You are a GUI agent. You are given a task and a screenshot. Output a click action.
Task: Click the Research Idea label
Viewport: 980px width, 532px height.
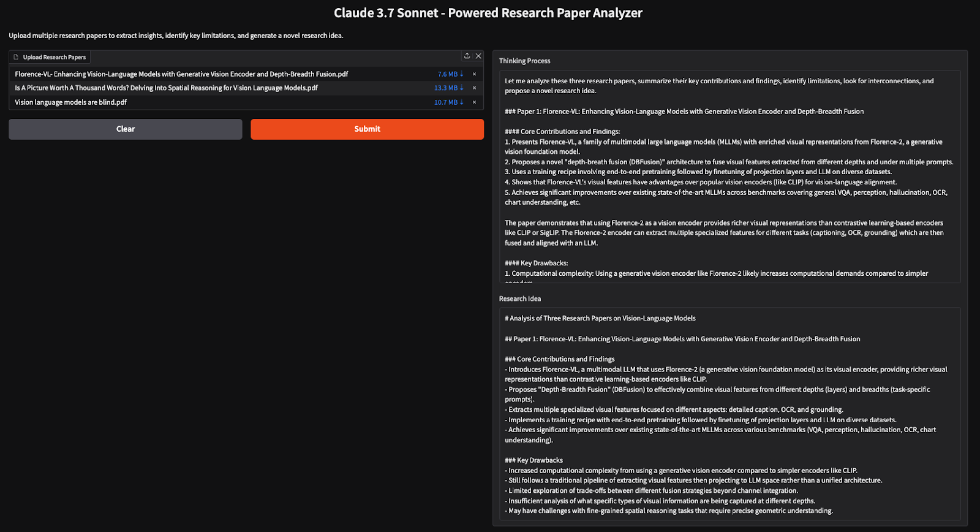[519, 298]
